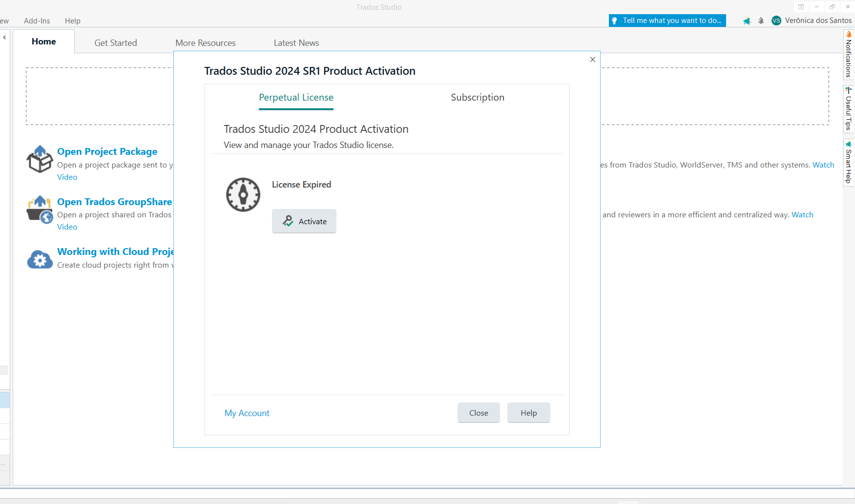The image size is (855, 504).
Task: Click the Working with Cloud Projects gear icon
Action: 40,259
